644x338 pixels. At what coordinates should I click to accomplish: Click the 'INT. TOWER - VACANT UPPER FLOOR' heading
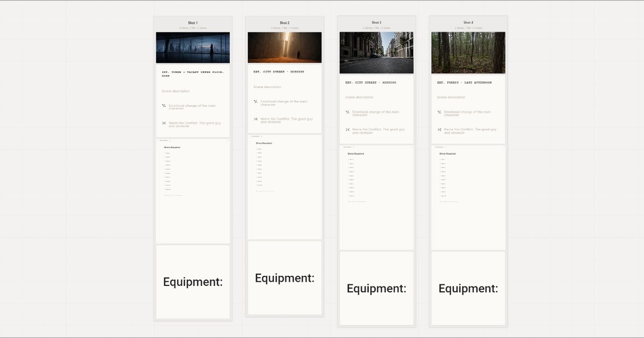tap(193, 74)
